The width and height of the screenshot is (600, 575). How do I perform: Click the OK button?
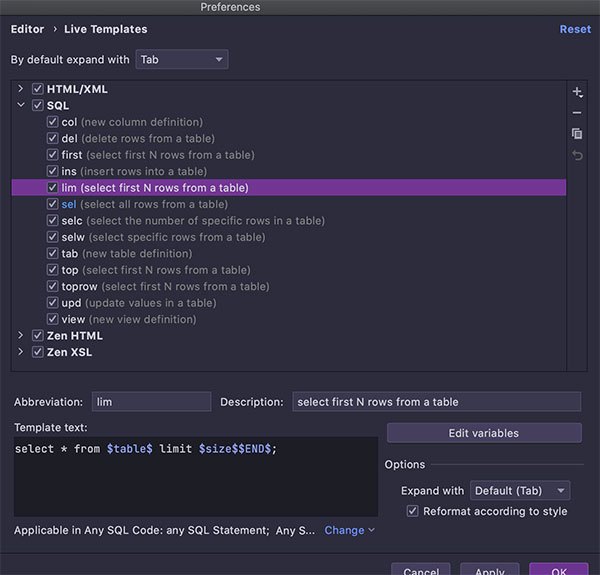click(x=559, y=570)
